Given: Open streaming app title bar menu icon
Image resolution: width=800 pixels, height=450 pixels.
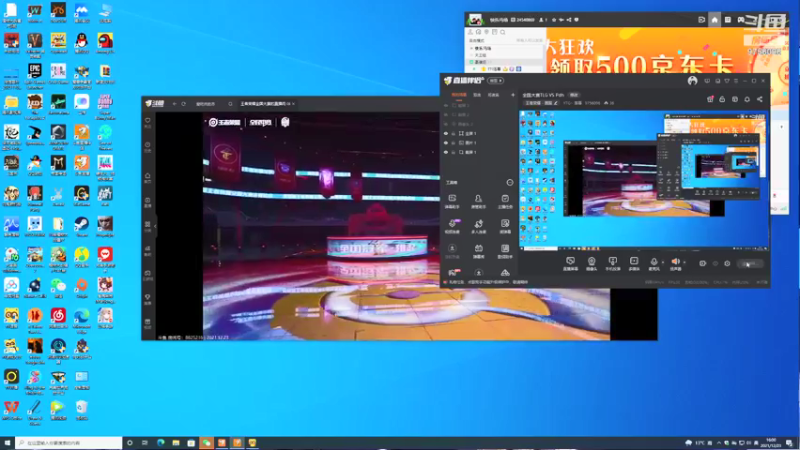Looking at the screenshot, I should (736, 81).
